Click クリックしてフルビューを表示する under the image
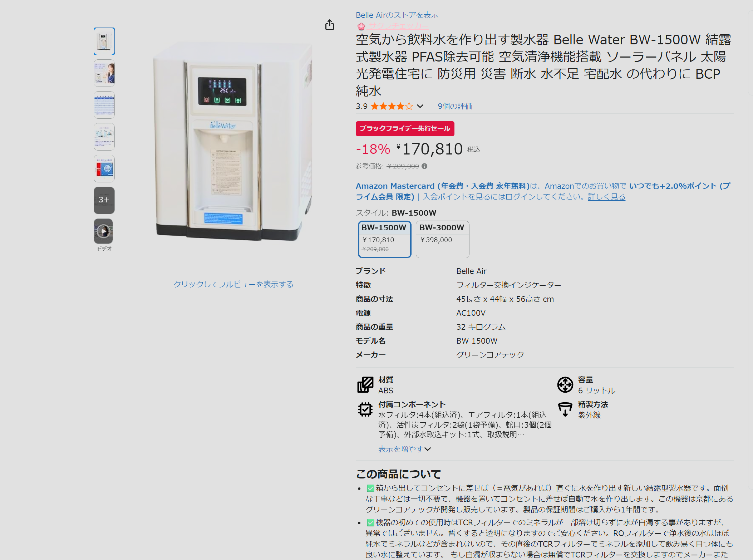This screenshot has height=560, width=753. [233, 284]
